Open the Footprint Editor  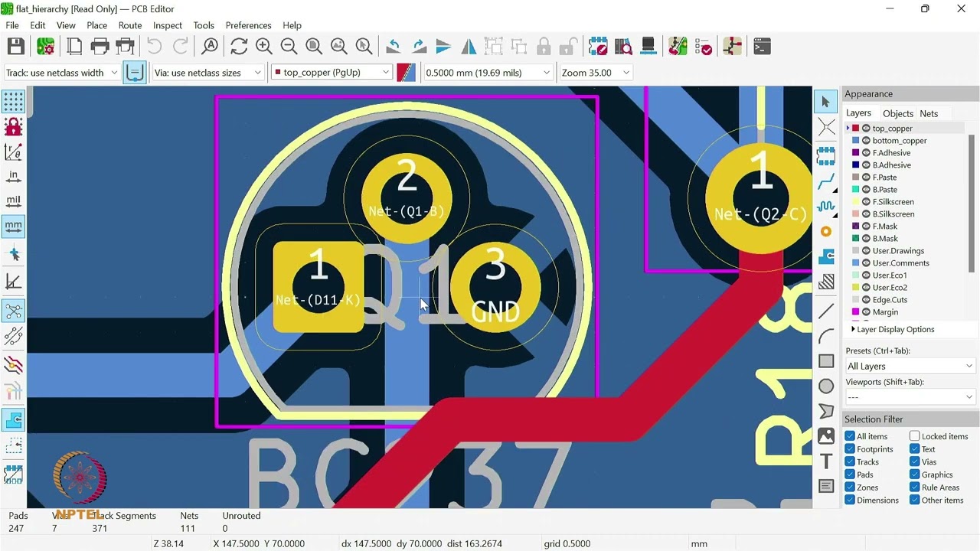point(599,47)
